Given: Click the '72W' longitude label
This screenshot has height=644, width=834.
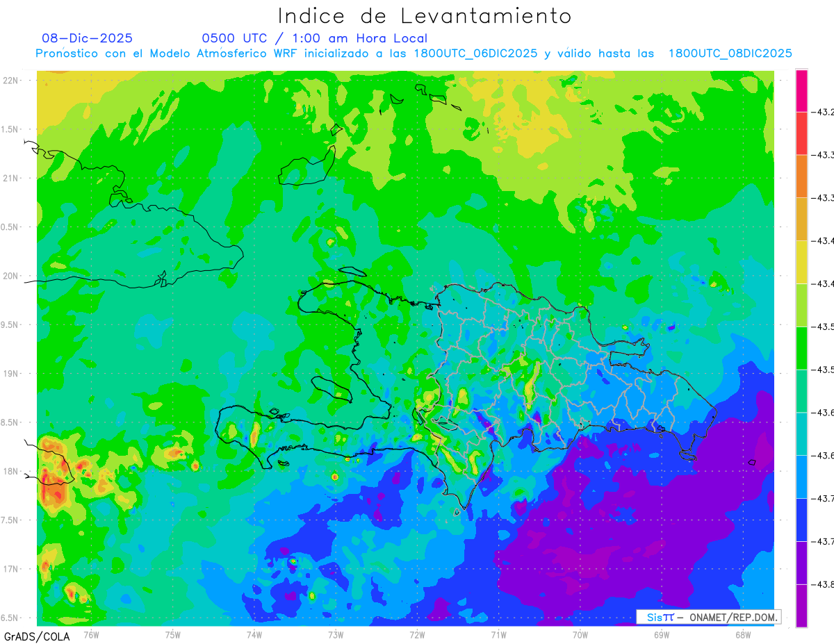Looking at the screenshot, I should pyautogui.click(x=417, y=635).
